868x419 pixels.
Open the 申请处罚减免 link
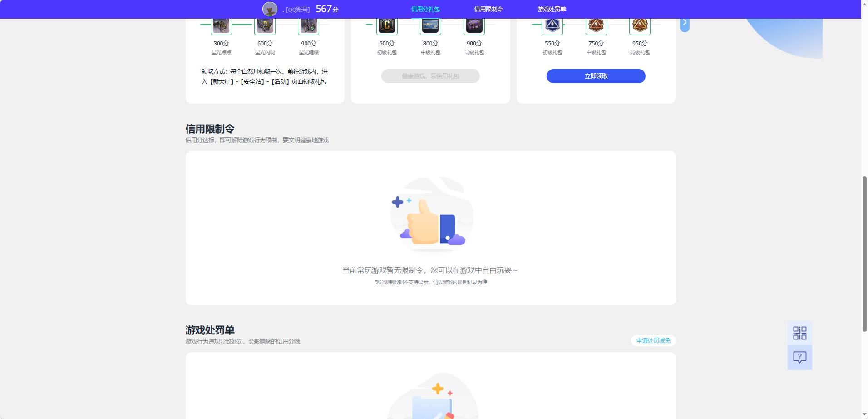(x=653, y=340)
